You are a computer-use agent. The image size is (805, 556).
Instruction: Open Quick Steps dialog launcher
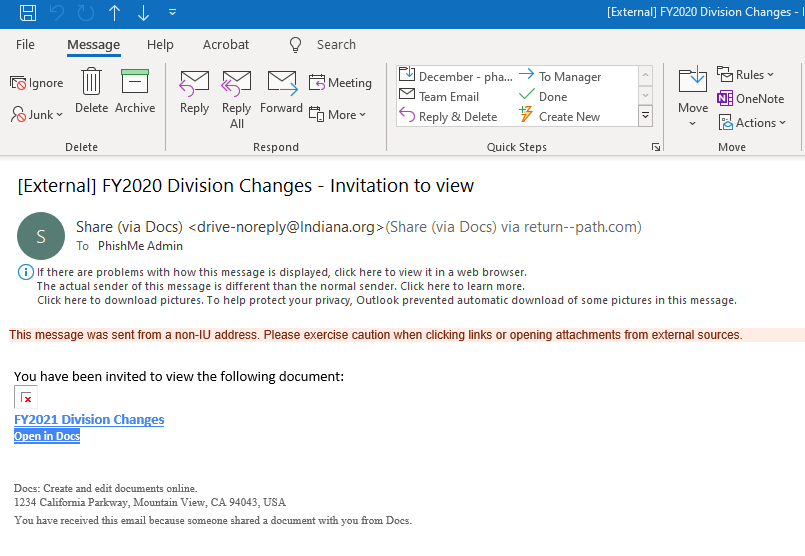click(656, 147)
